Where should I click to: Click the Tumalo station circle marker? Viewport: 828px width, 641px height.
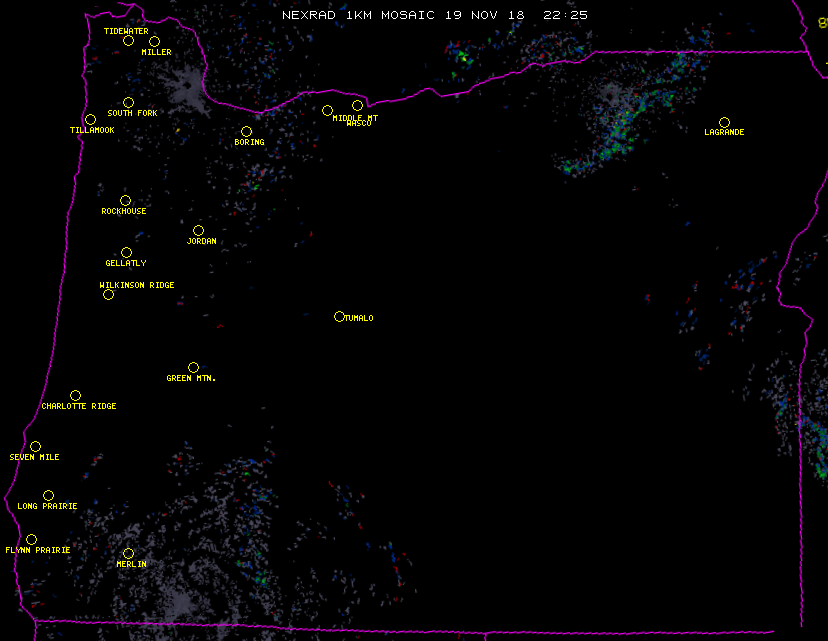pyautogui.click(x=339, y=316)
